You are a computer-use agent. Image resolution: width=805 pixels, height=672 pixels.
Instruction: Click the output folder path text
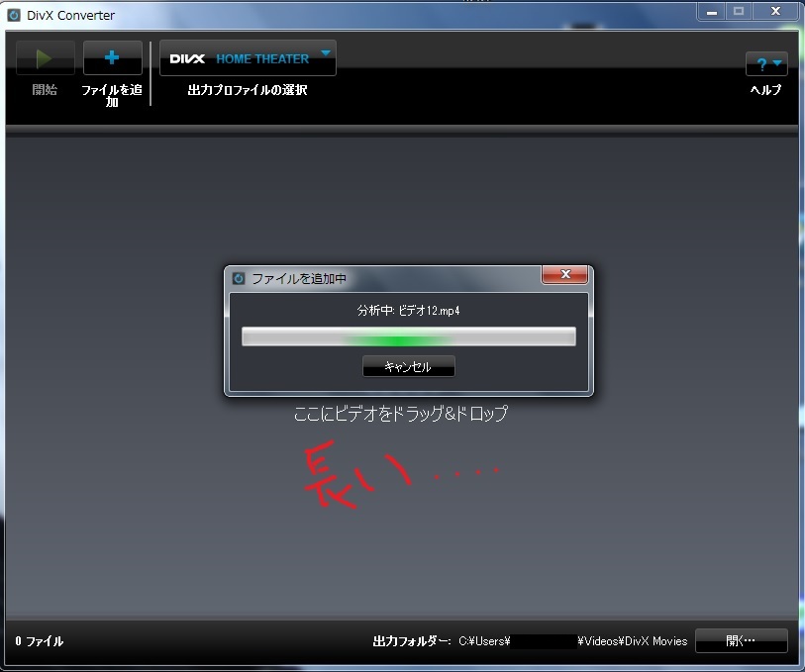[x=573, y=641]
